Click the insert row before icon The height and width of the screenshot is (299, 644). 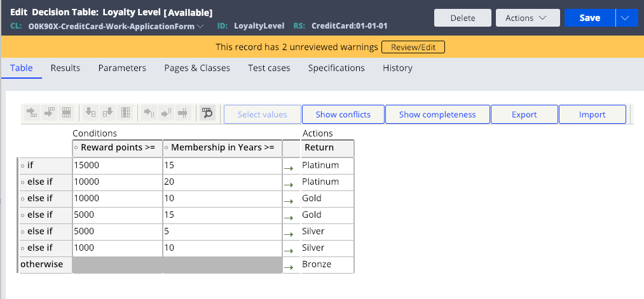pos(32,112)
